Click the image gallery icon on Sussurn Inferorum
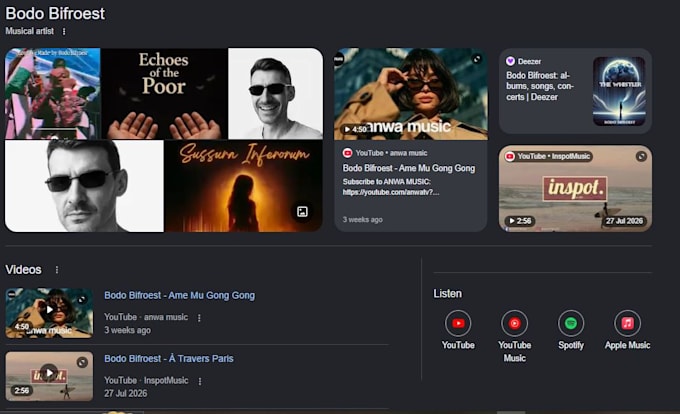Screen dimensions: 680x414 (302, 212)
